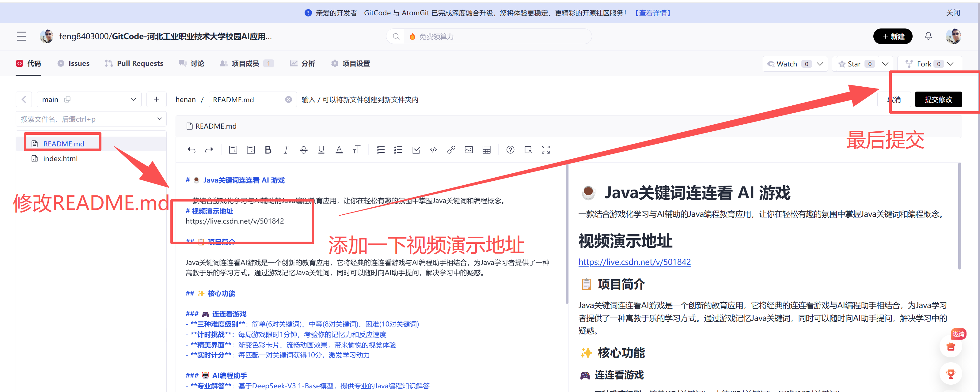
Task: Expand the Watch dropdown arrow
Action: 820,64
